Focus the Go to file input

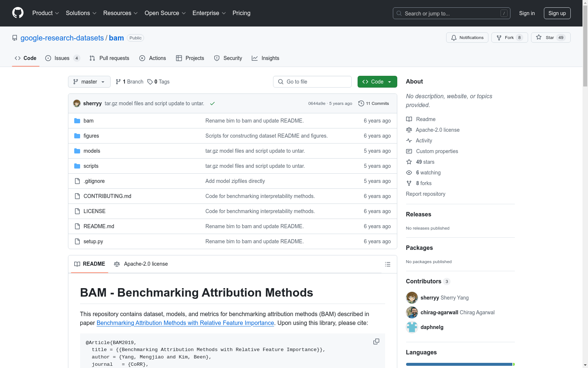[x=312, y=82]
